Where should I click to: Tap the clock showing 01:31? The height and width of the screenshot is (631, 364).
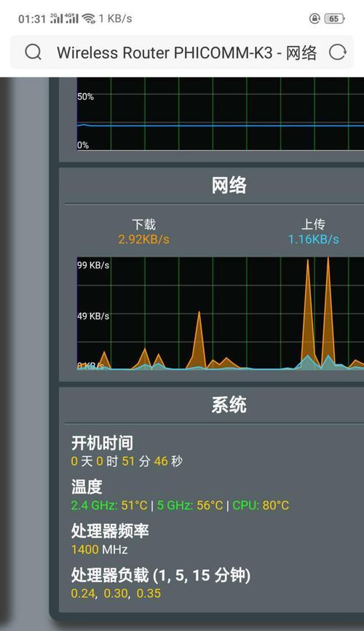[32, 18]
